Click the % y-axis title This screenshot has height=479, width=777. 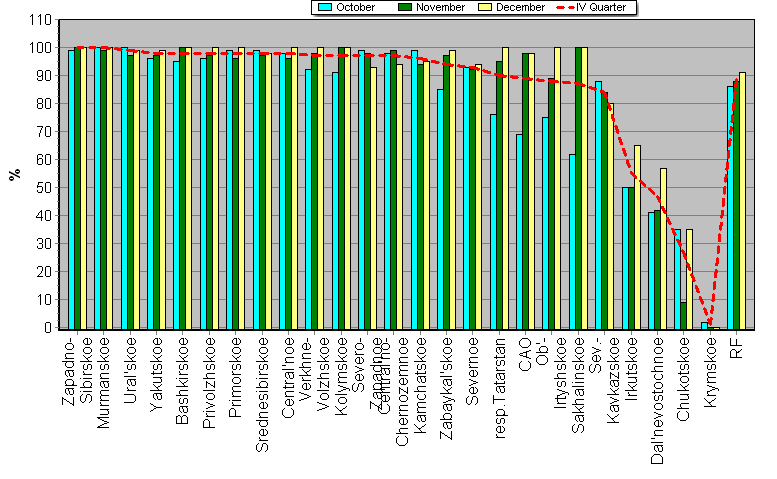pos(14,174)
